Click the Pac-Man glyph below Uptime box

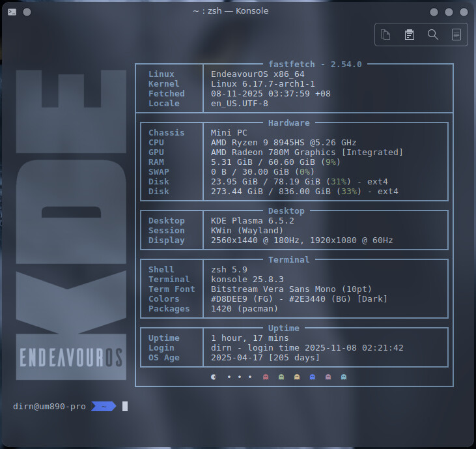[214, 377]
